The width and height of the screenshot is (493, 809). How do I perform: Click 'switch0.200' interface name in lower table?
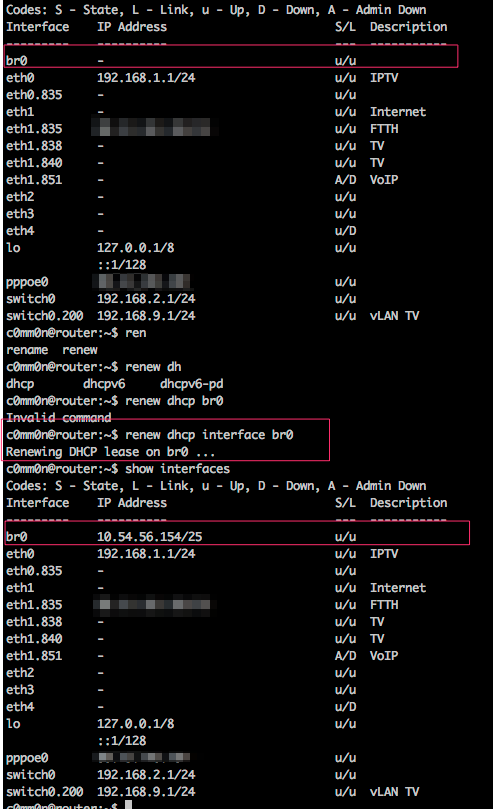point(44,792)
